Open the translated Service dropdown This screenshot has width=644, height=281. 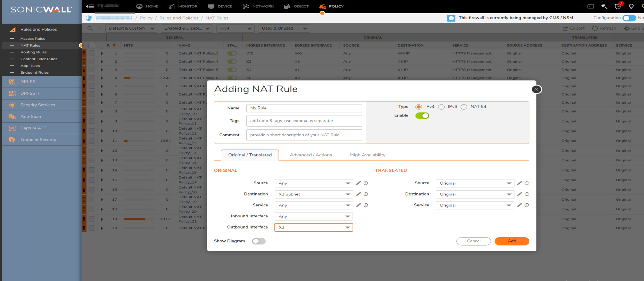tap(475, 205)
